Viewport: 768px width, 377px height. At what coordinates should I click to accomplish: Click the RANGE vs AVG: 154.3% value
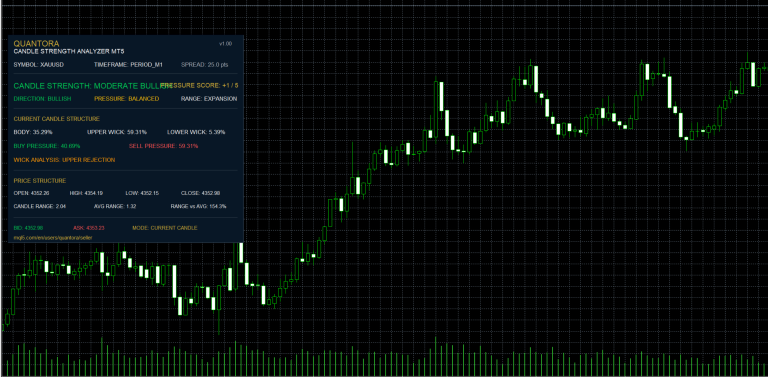[x=198, y=207]
